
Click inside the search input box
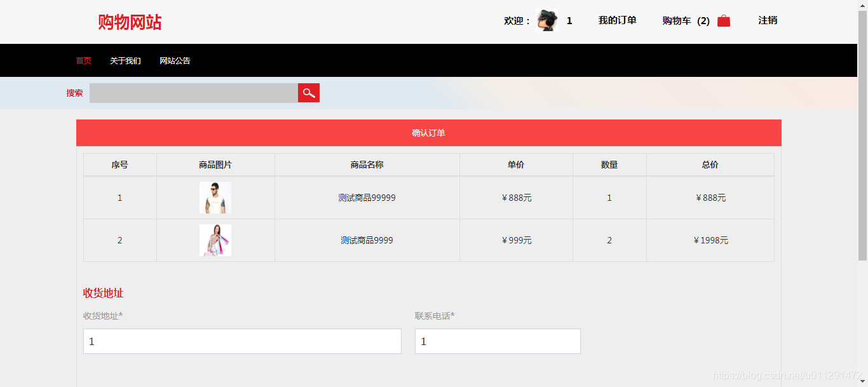pos(194,93)
